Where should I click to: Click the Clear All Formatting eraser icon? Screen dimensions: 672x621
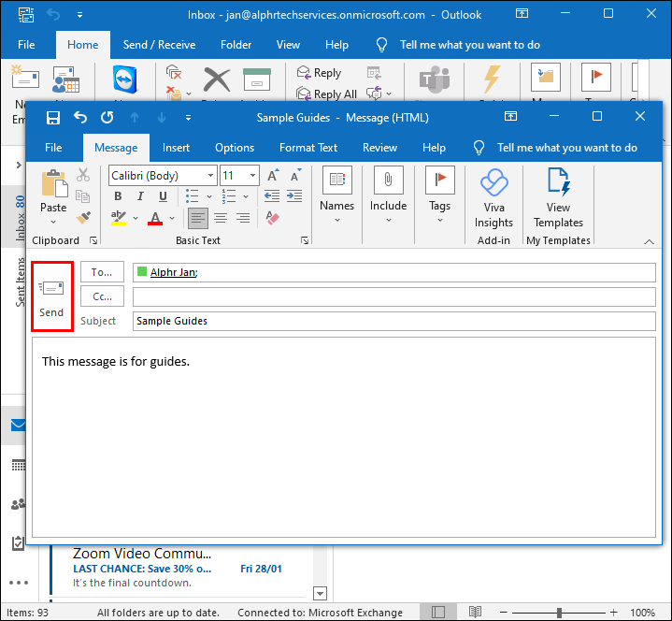click(x=273, y=218)
